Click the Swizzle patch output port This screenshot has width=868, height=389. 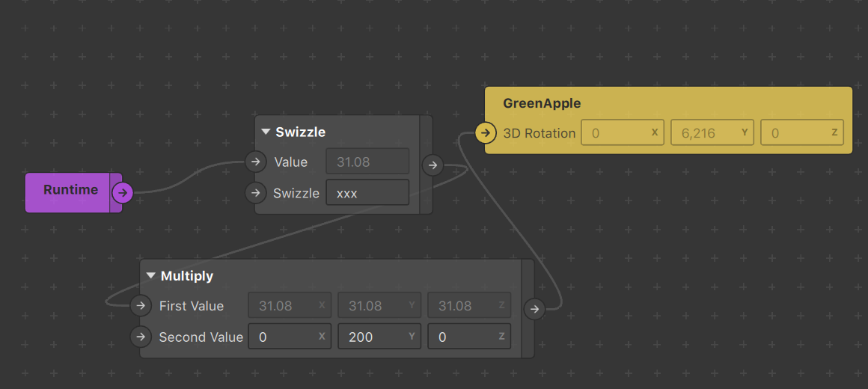[433, 165]
